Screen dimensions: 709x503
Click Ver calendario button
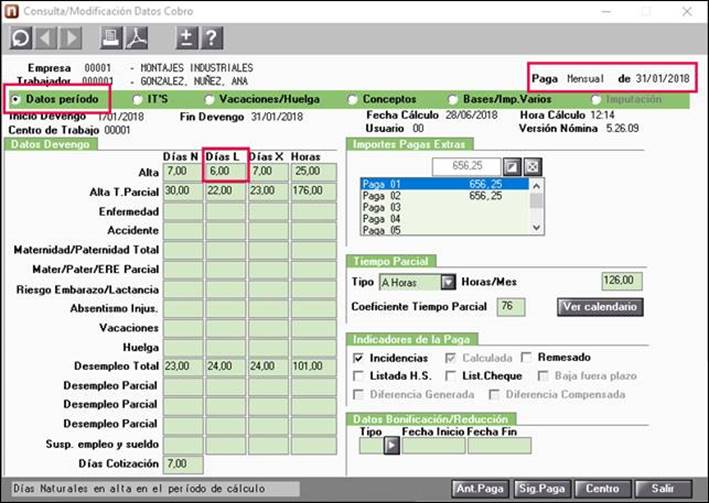point(600,307)
